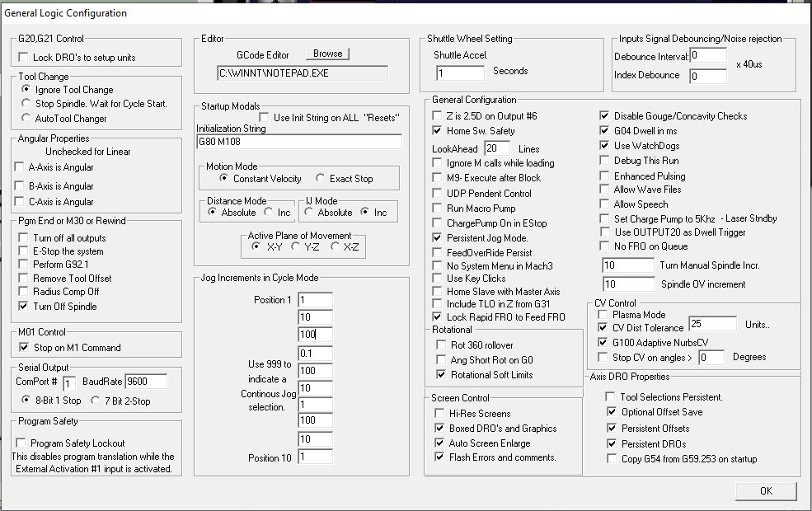Image resolution: width=812 pixels, height=511 pixels.
Task: Check Use Init String on ALL Resets
Action: pyautogui.click(x=264, y=118)
